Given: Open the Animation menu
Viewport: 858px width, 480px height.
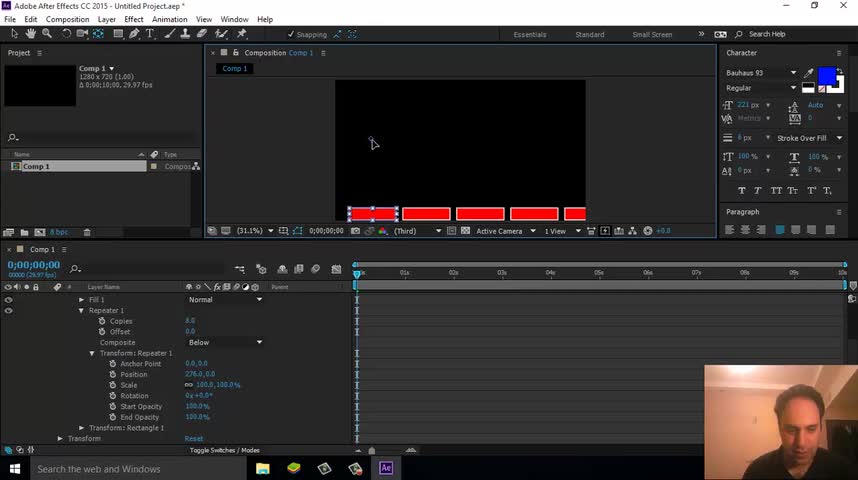Looking at the screenshot, I should point(170,19).
